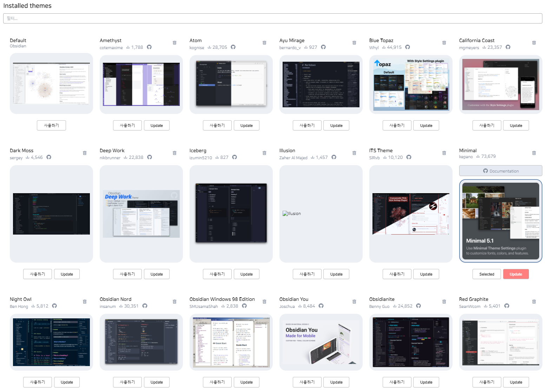Update the Atom theme
The image size is (548, 392).
[246, 126]
